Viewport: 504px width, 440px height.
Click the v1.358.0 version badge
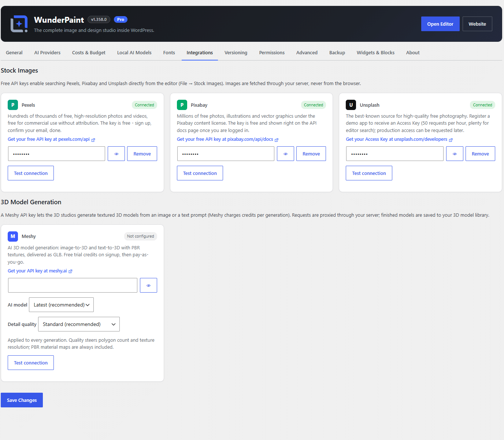[99, 19]
